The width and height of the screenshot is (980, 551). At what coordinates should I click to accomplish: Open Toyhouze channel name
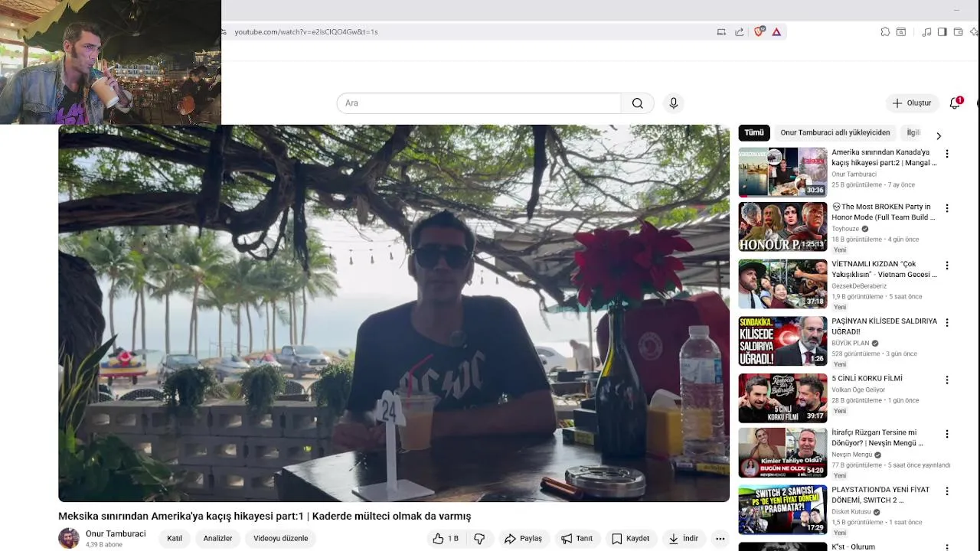pos(845,229)
